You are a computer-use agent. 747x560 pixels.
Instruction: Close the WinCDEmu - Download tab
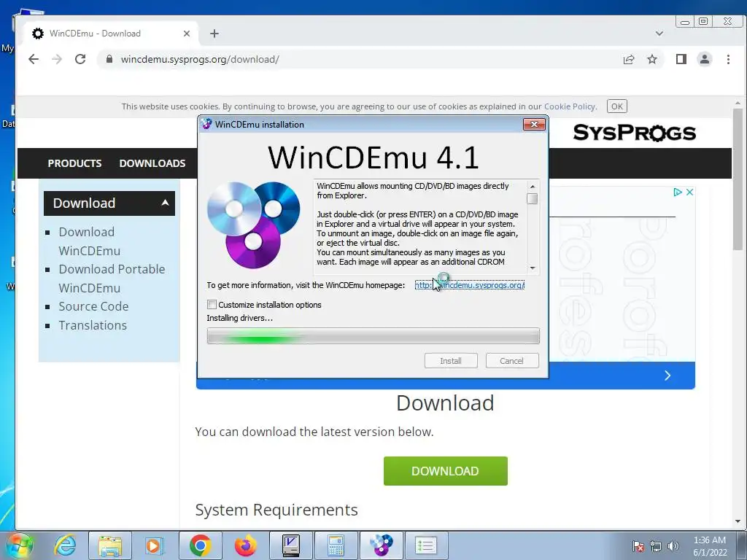187,34
